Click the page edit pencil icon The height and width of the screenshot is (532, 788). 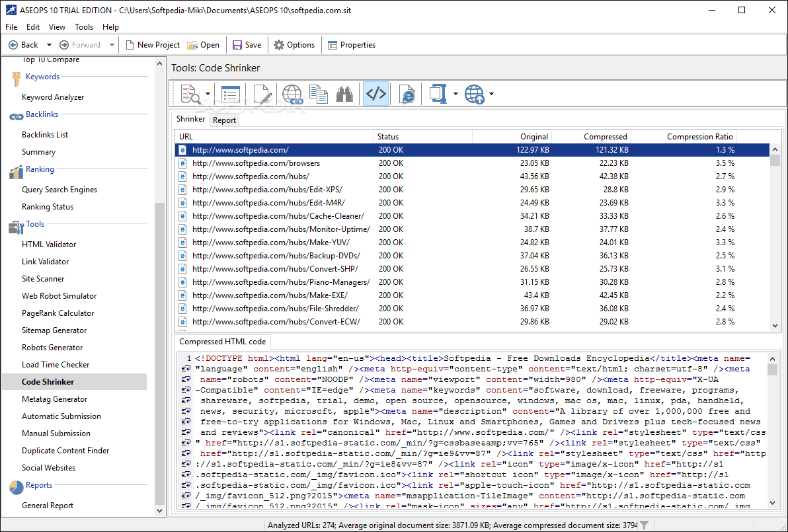[x=263, y=94]
